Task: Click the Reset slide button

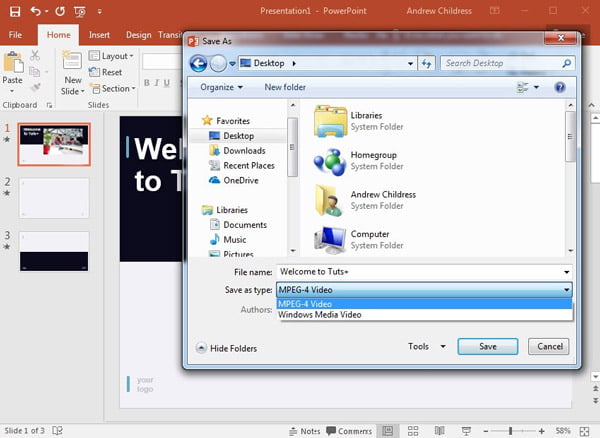Action: pos(106,72)
